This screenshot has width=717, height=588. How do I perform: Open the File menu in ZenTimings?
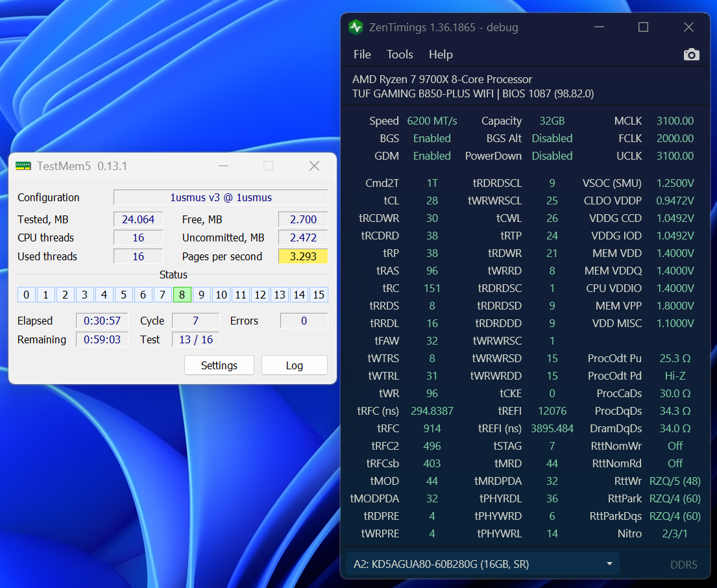coord(362,55)
